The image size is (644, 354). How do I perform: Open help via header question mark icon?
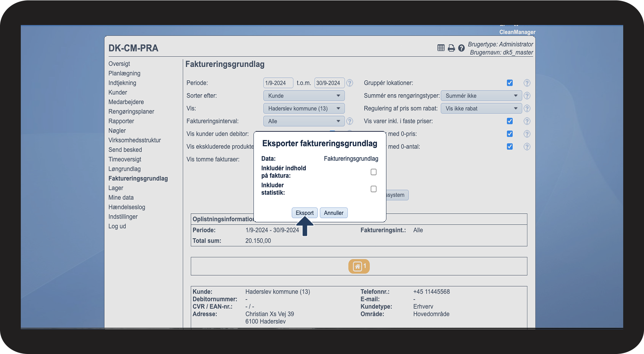(461, 48)
